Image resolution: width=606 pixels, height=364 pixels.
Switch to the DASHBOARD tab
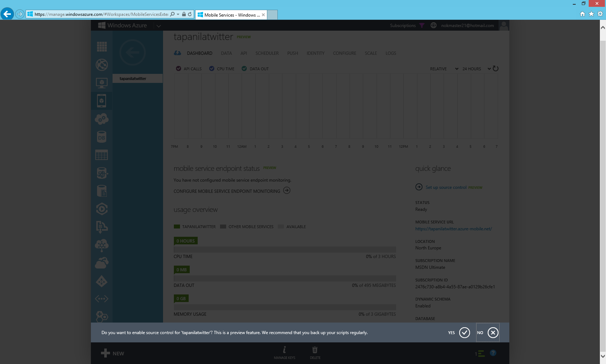[199, 53]
